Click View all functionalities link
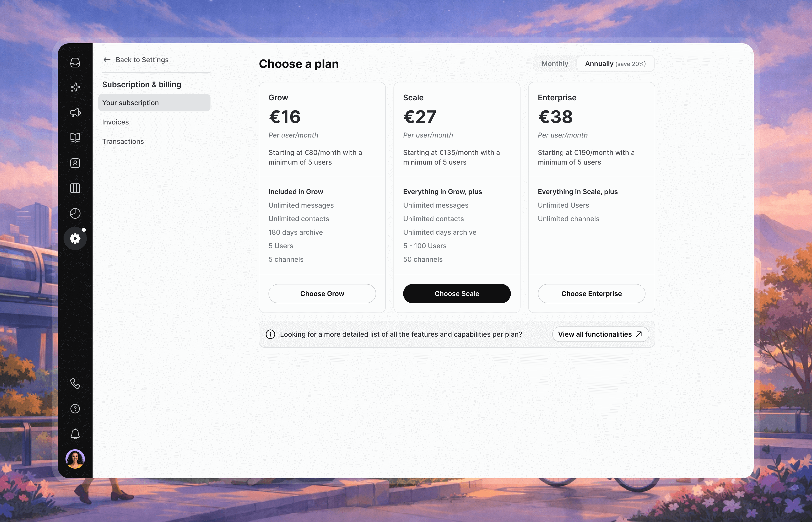 (x=600, y=334)
